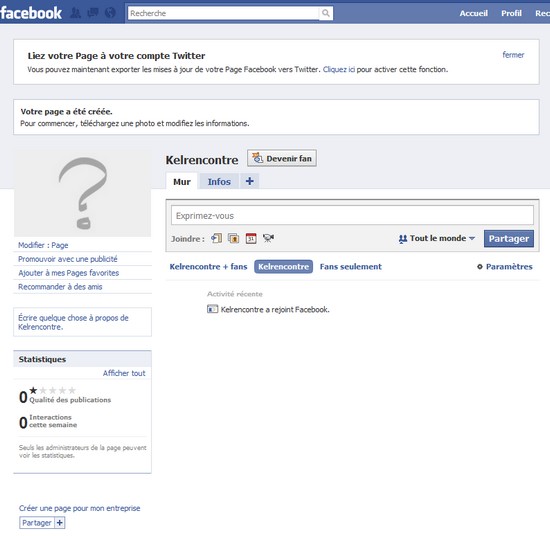Attach an event with the calendar icon
The width and height of the screenshot is (550, 536).
pyautogui.click(x=251, y=239)
